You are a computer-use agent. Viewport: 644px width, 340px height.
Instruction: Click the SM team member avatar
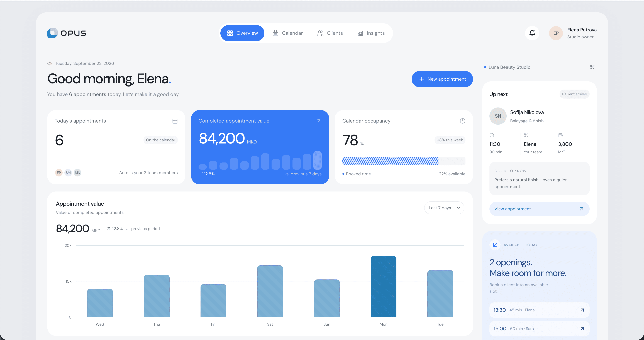tap(68, 173)
